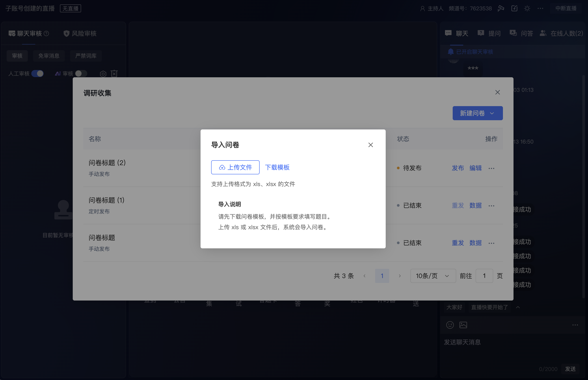Edit the 问卷标题 (2) survey
588x380 pixels.
coord(475,168)
